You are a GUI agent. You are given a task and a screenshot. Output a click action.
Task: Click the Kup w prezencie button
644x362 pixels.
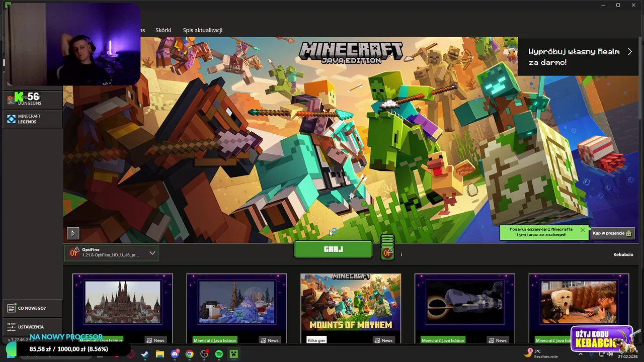point(612,233)
